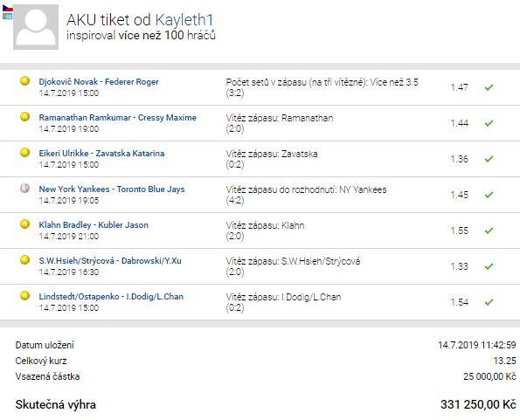Click tennis ball icon beside Lindstedt/Ostapenko match
This screenshot has height=420, width=520.
pos(24,295)
